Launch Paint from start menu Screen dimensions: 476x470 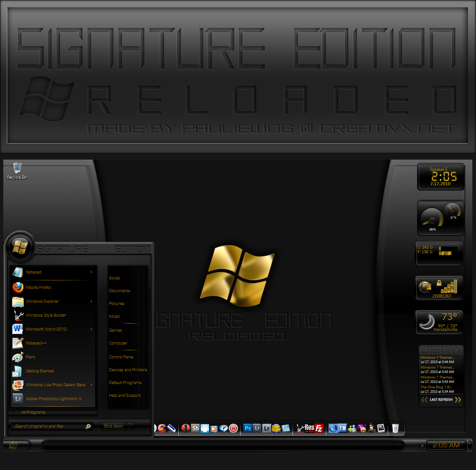tap(53, 357)
